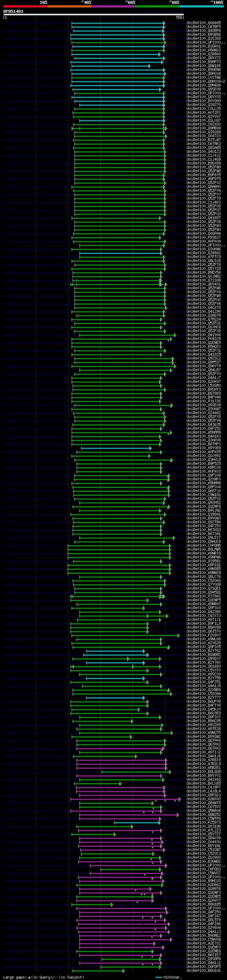
Task: Select the UniRef100_Q8VX72 label
Action: tap(203, 58)
